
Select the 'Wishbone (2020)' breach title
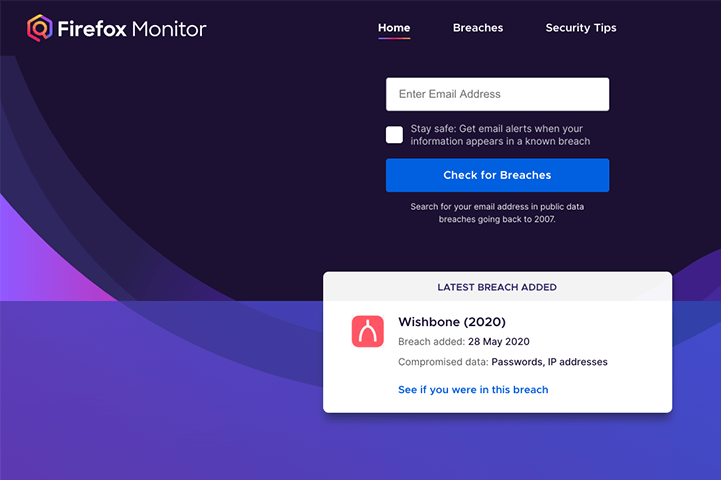point(452,322)
